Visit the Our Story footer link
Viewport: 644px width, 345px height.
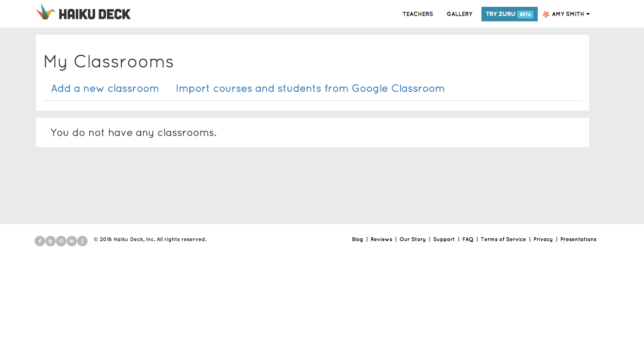(412, 239)
